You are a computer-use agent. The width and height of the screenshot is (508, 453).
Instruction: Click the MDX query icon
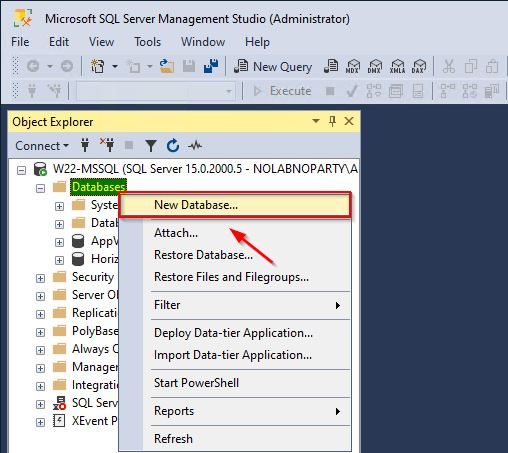coord(353,66)
